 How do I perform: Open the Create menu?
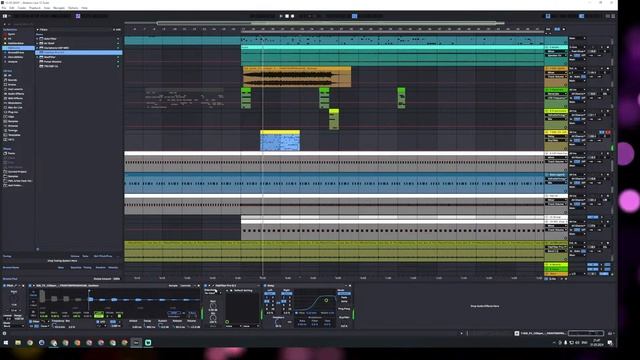(22, 8)
